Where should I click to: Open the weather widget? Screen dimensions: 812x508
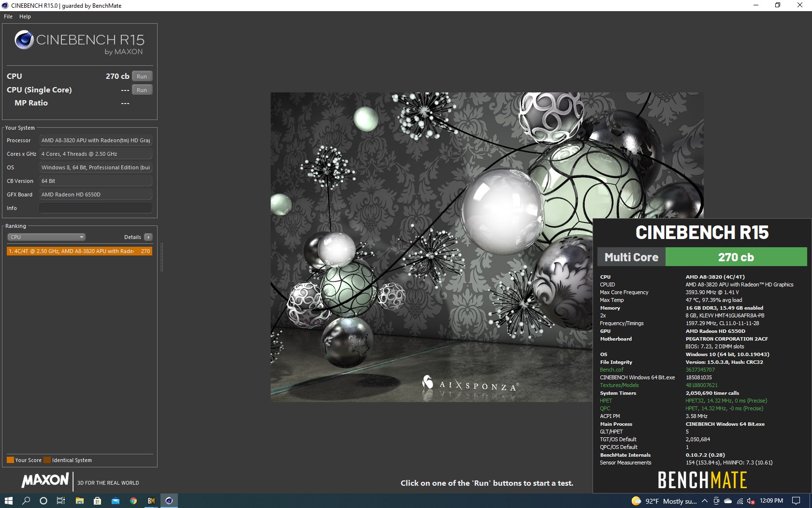664,501
